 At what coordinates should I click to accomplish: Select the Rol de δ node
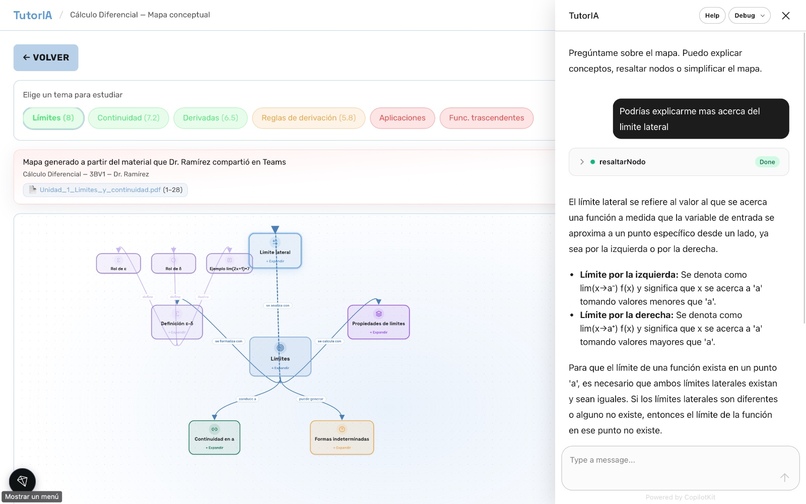coord(173,263)
